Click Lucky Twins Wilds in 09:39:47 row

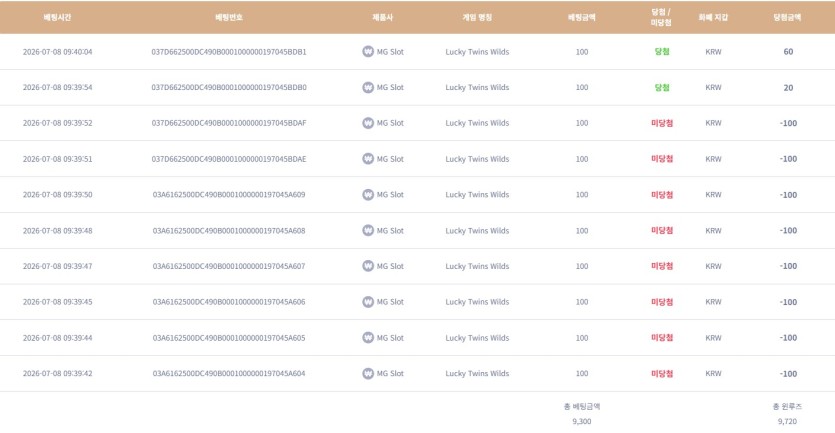(477, 266)
